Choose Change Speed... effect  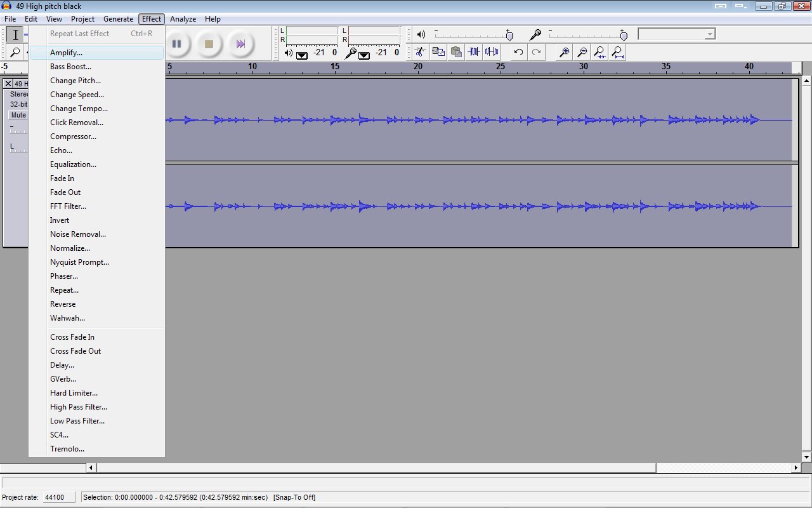tap(96, 95)
